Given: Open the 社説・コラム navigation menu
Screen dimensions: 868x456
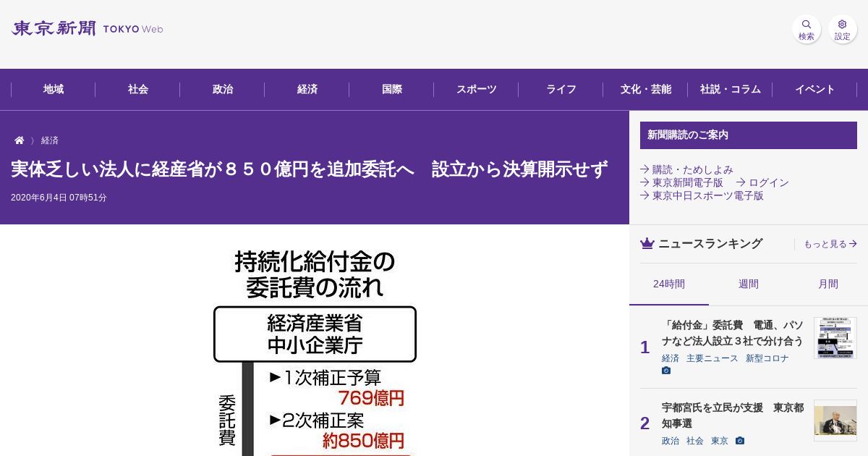Looking at the screenshot, I should (x=731, y=90).
